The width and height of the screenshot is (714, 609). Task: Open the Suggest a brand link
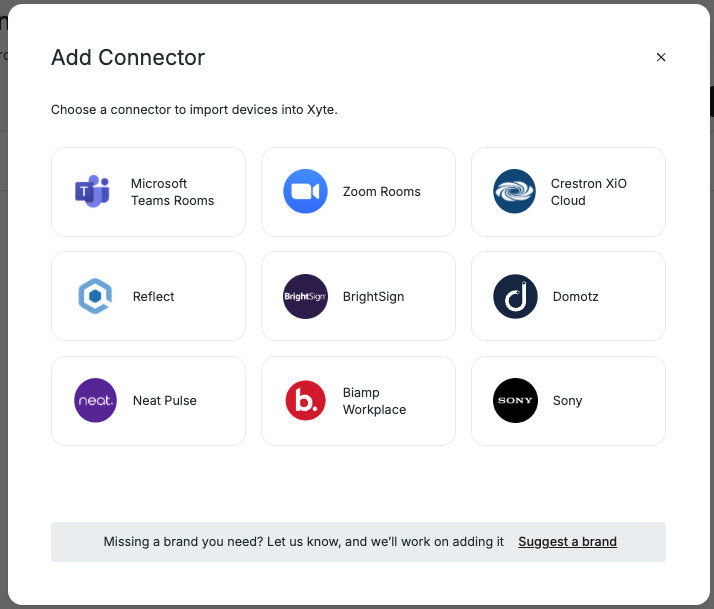pyautogui.click(x=567, y=542)
